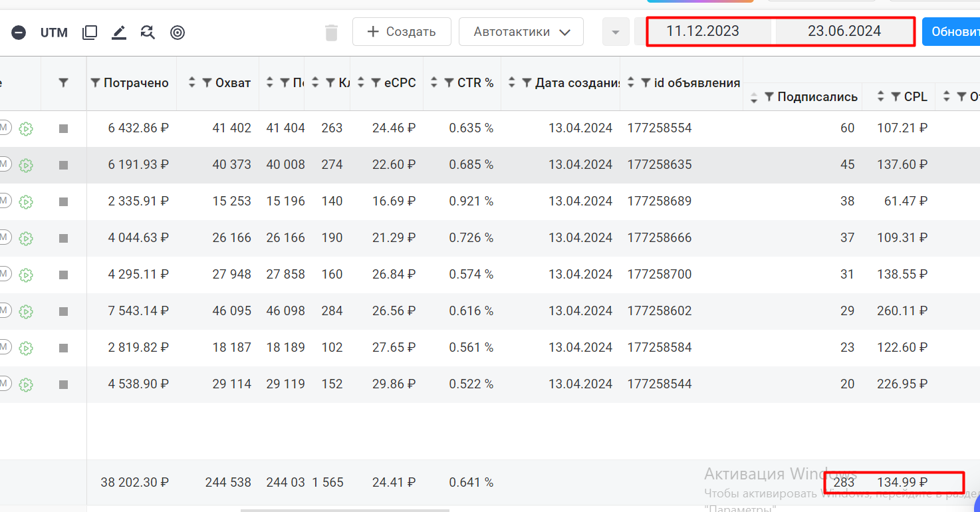Viewport: 980px width, 512px height.
Task: Click the trash delete icon
Action: [x=331, y=33]
